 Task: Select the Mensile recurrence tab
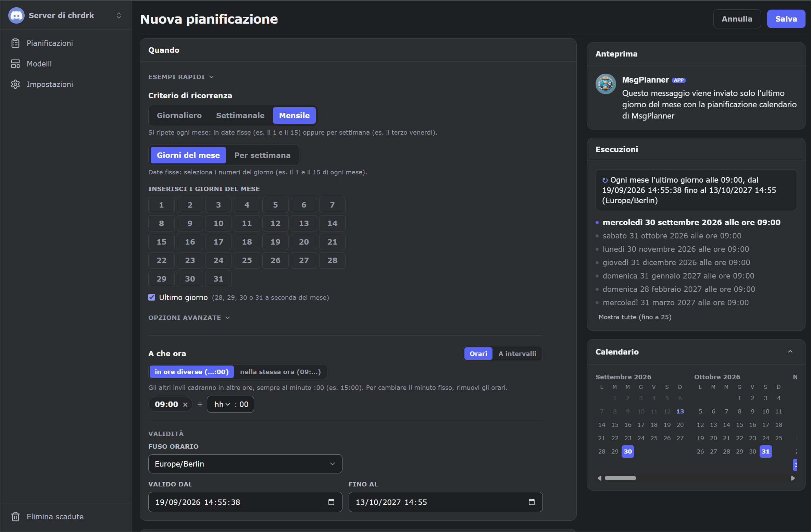294,115
